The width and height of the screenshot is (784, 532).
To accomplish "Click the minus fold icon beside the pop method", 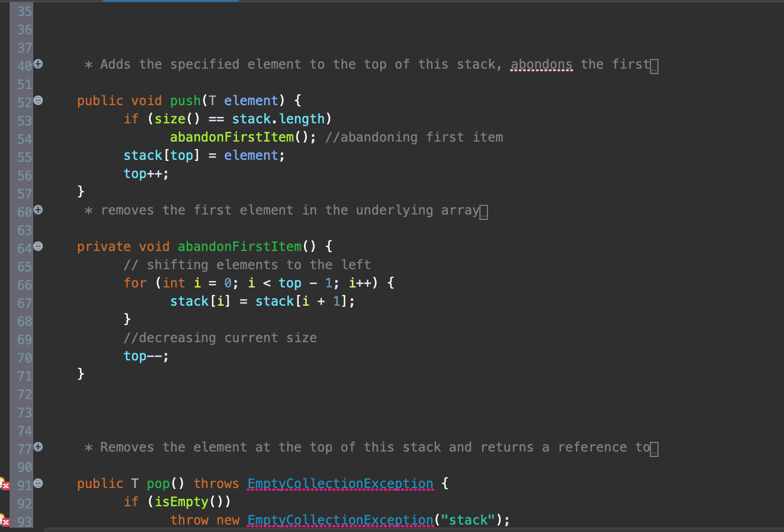I will pos(38,483).
